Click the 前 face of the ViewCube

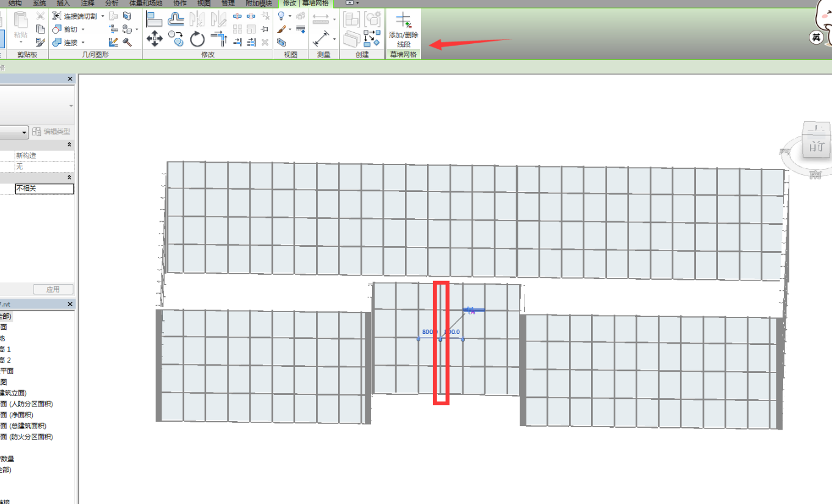(x=817, y=147)
